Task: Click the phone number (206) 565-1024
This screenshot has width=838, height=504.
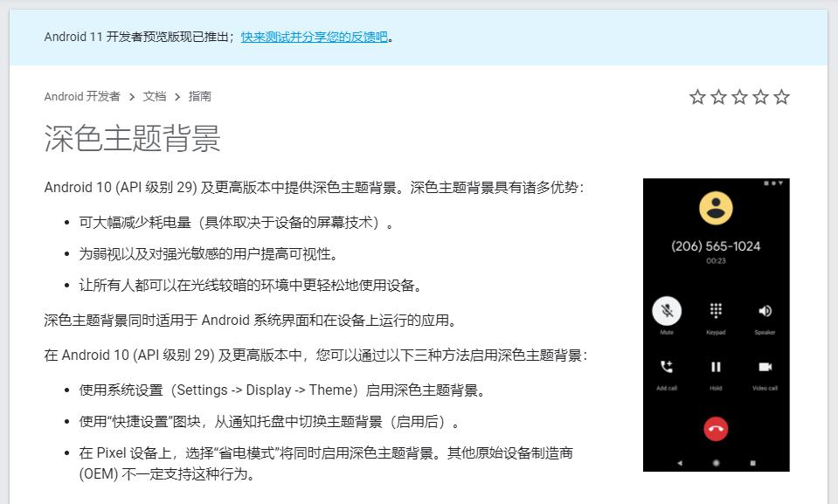Action: click(716, 246)
